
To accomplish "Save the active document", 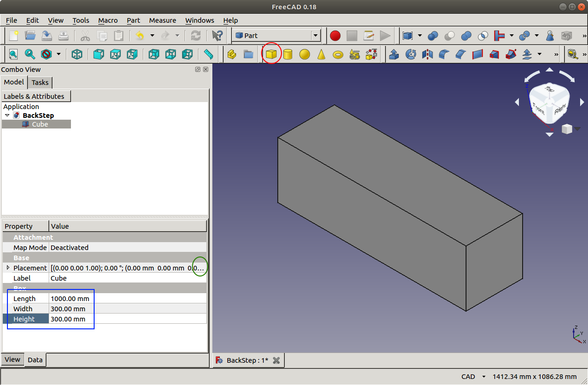I will point(47,36).
